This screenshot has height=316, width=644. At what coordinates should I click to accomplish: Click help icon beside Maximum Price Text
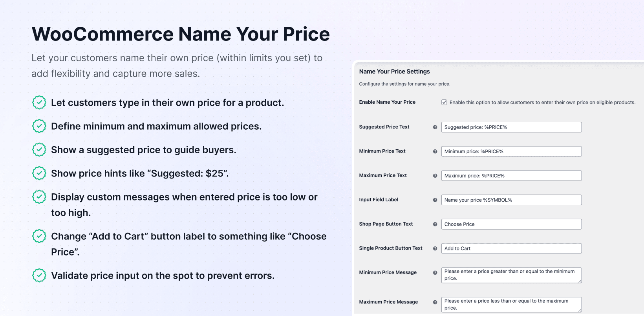435,176
